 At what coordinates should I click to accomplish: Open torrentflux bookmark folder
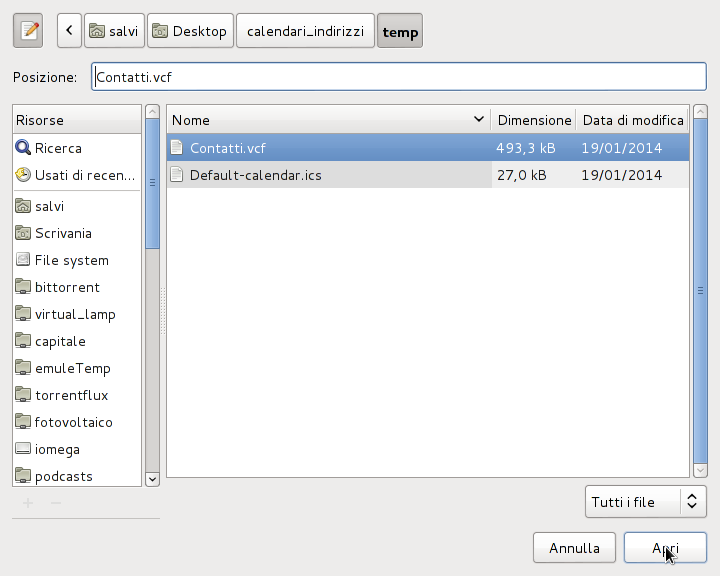77,395
